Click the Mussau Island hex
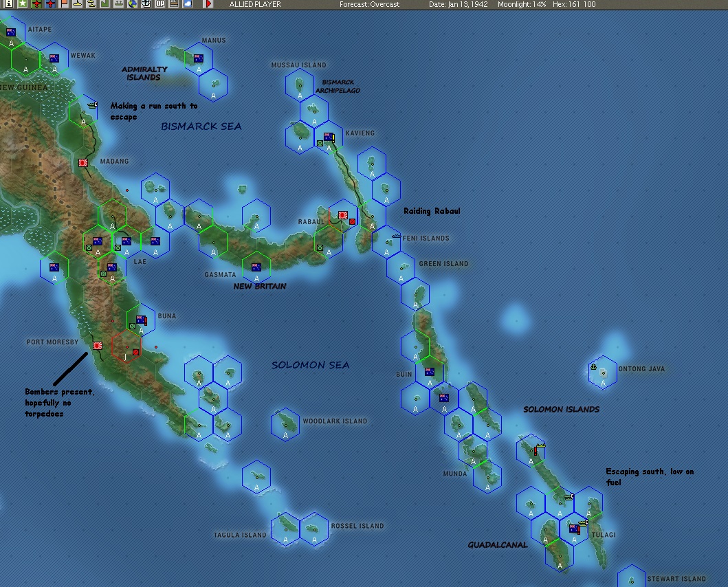The height and width of the screenshot is (587, 728). point(300,84)
